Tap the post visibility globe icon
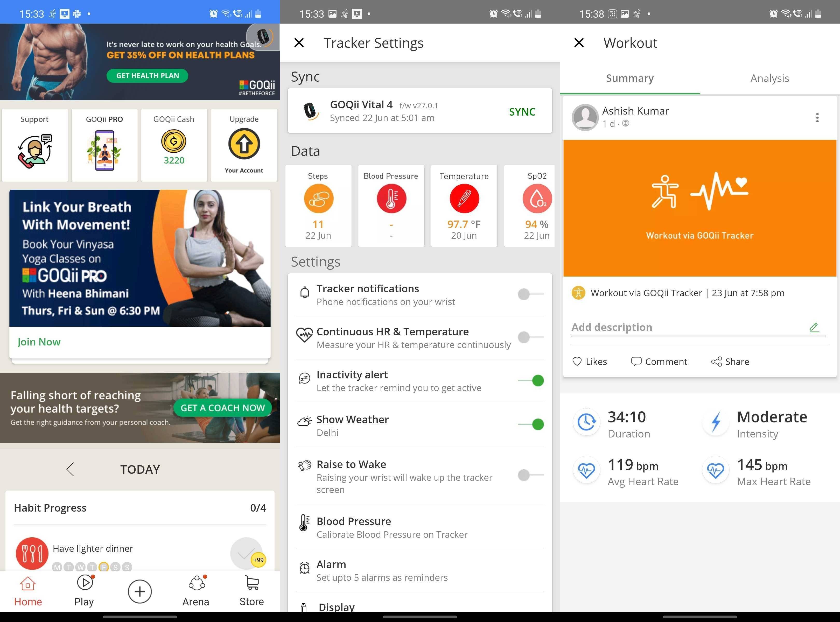 point(625,123)
